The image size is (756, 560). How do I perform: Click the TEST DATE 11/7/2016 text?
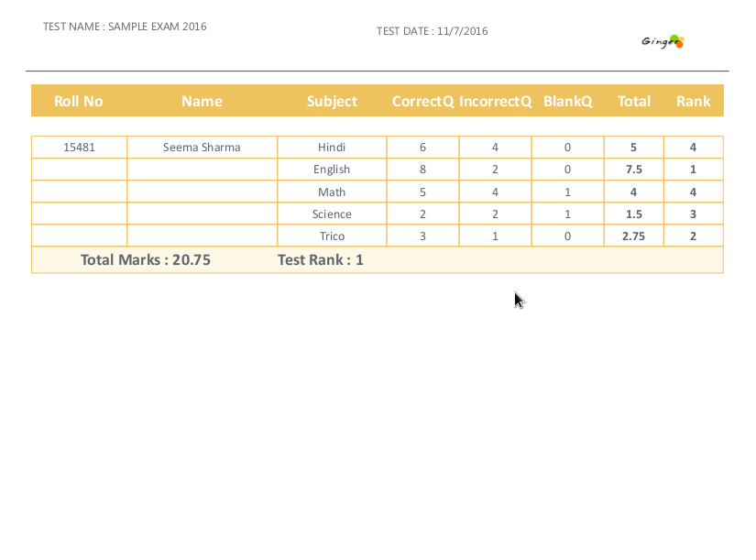[432, 30]
